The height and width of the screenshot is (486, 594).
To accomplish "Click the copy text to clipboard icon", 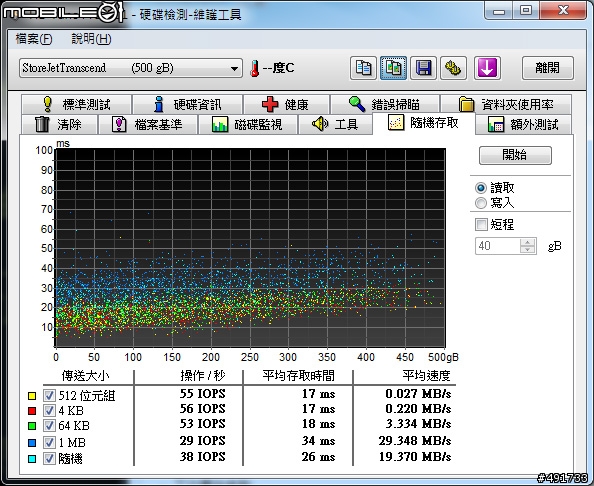I will coord(363,68).
